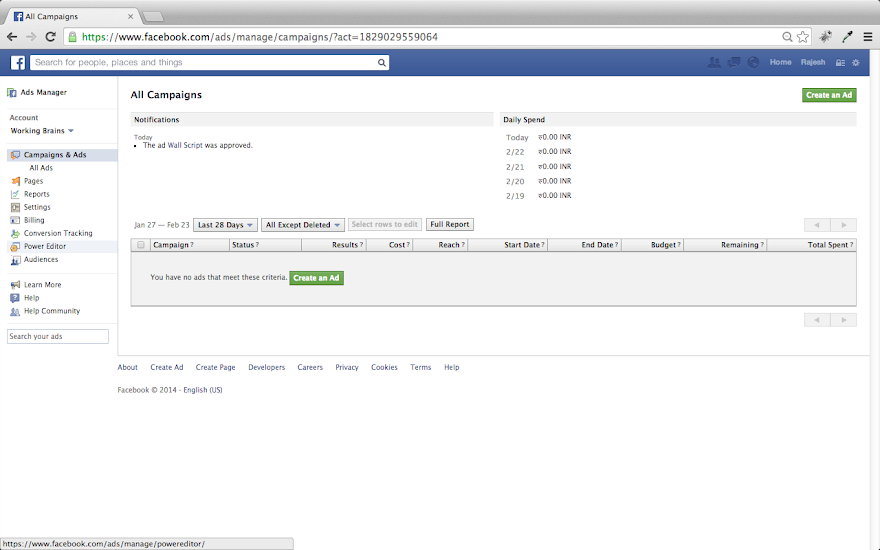
Task: Click the browser address bar URL
Action: (260, 37)
